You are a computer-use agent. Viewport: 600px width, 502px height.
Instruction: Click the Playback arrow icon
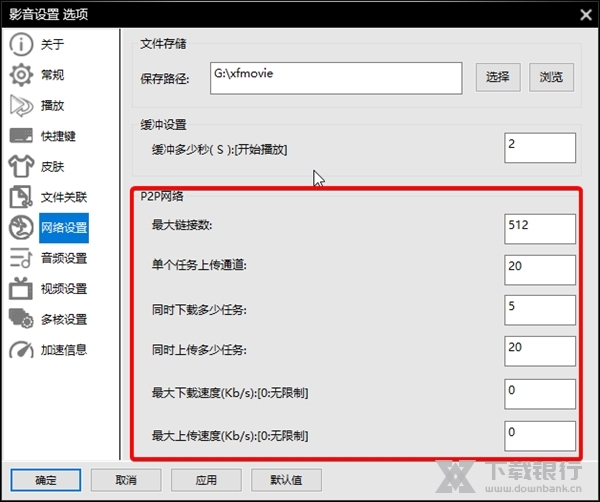click(21, 105)
